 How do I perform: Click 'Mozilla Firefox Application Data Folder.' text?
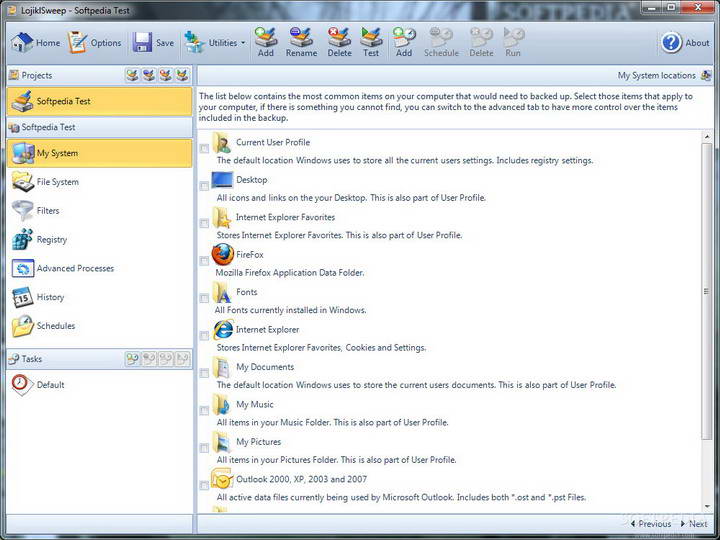290,273
